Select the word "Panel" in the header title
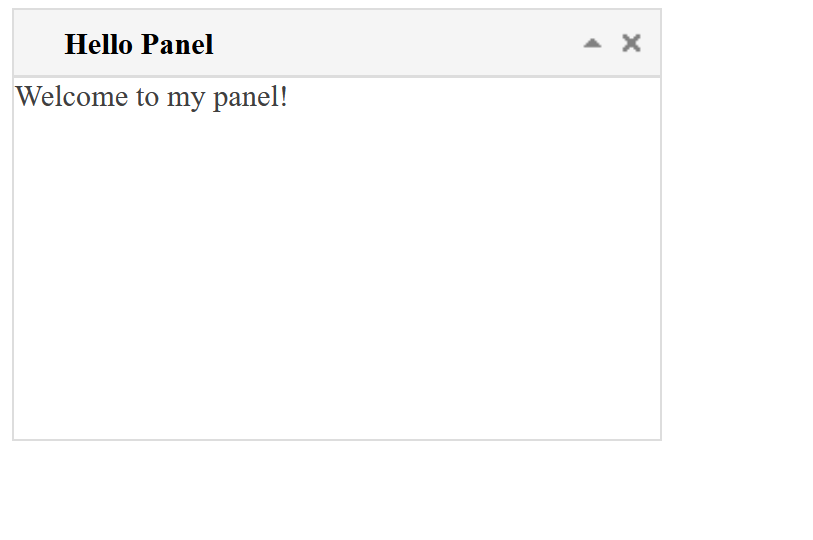 [x=177, y=44]
